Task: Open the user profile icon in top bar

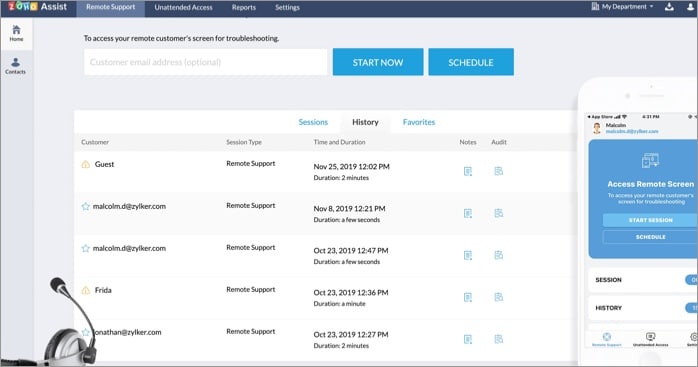Action: [690, 7]
